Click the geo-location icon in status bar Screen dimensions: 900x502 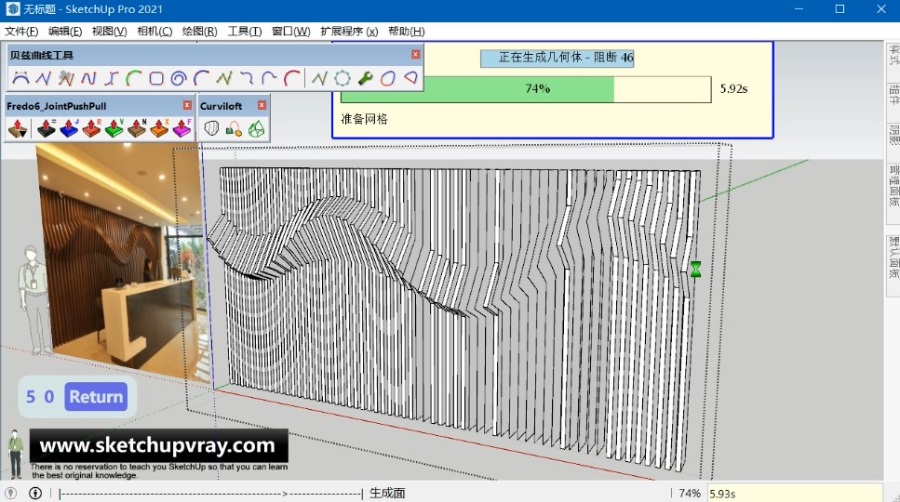pos(11,493)
